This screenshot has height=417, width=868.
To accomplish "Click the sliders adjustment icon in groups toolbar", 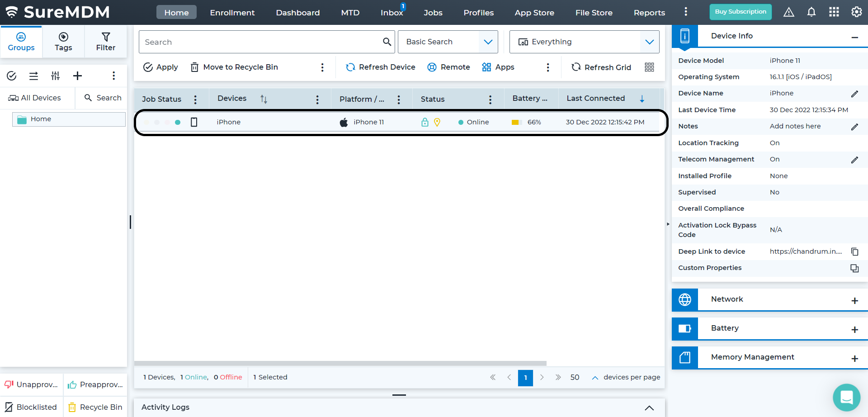I will click(x=55, y=76).
